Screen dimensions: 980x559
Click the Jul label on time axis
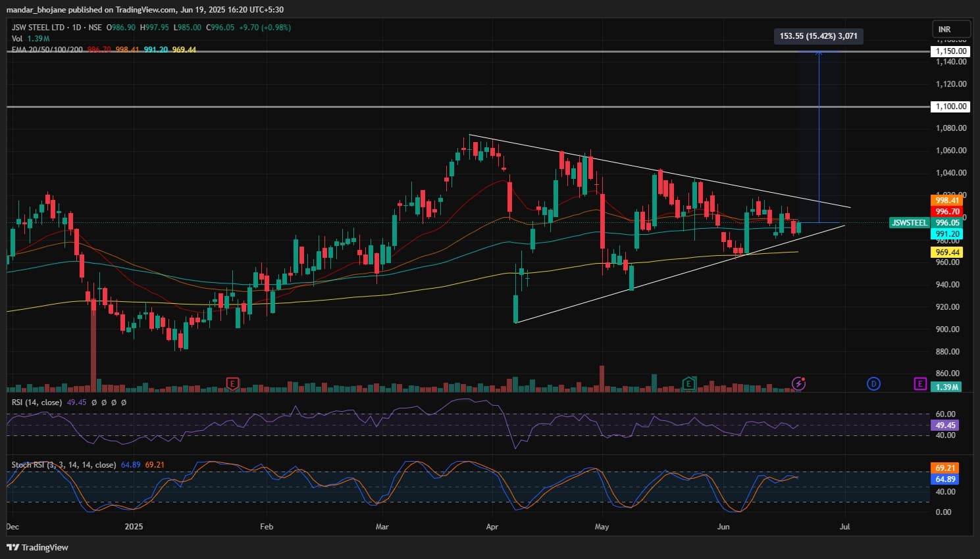click(x=845, y=527)
